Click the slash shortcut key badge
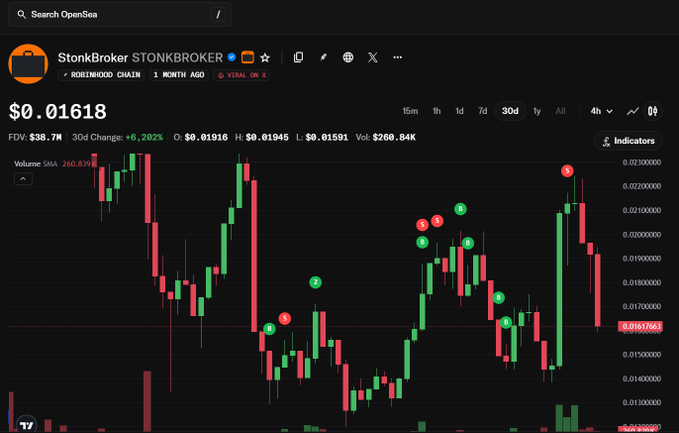 (218, 15)
